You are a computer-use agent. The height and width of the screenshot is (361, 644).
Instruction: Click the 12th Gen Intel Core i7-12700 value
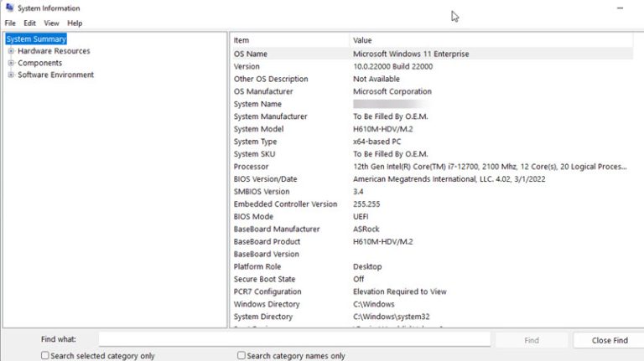[490, 167]
